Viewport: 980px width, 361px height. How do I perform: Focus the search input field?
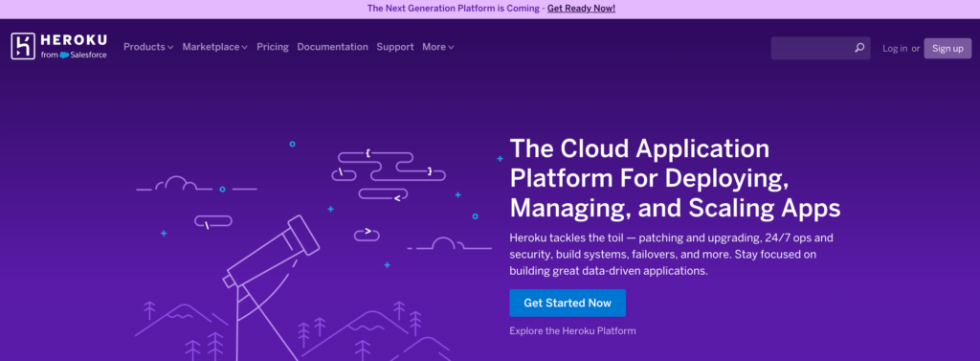click(x=820, y=48)
